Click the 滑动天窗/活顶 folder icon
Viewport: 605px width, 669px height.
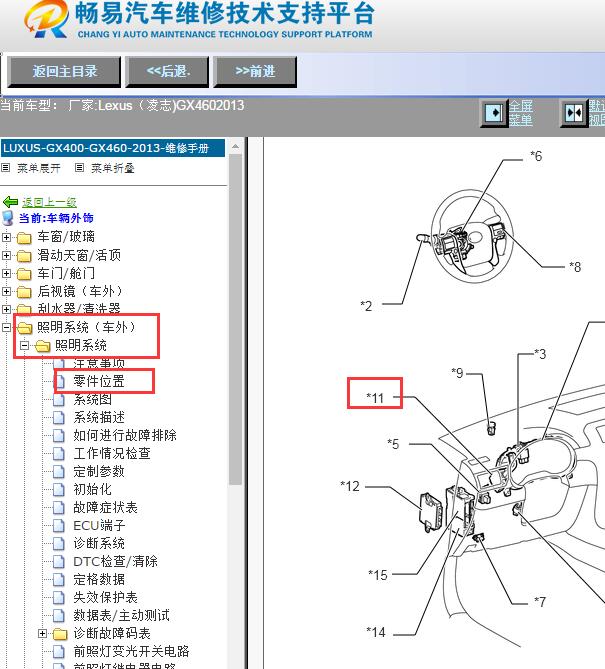(x=24, y=256)
